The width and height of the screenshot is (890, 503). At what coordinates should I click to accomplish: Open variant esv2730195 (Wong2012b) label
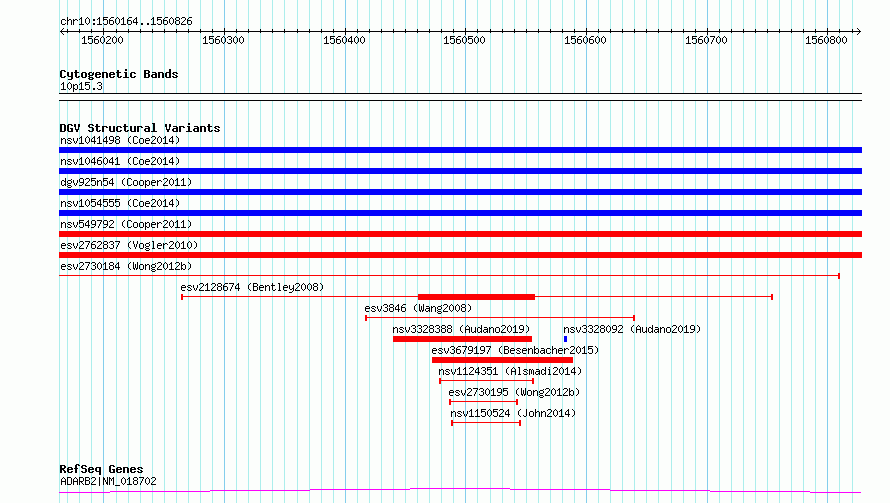point(514,392)
